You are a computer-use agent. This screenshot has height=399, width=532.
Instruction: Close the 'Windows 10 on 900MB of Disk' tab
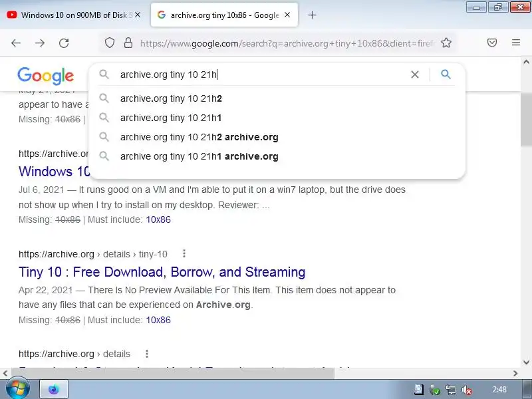(138, 15)
